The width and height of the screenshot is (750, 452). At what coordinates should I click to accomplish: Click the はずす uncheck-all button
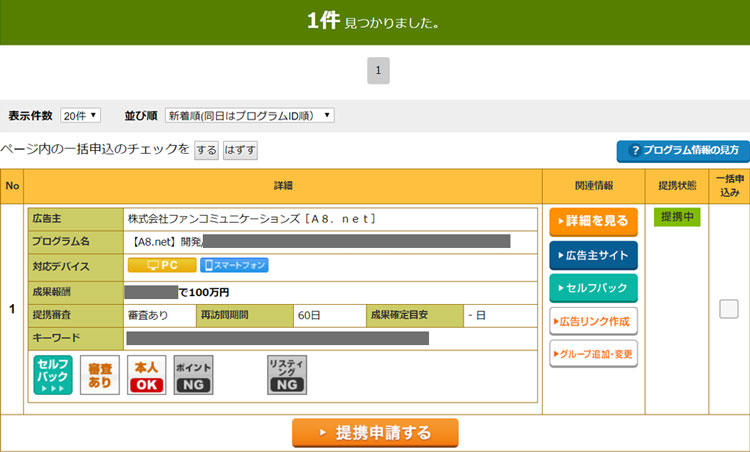tap(240, 150)
